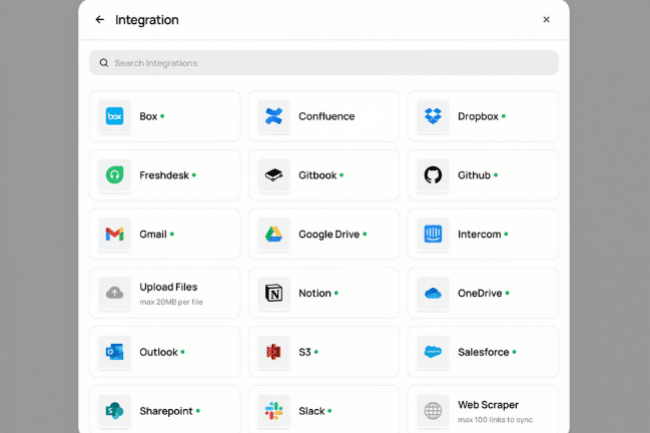Open the Outlook label
This screenshot has height=433, width=650.
point(158,352)
